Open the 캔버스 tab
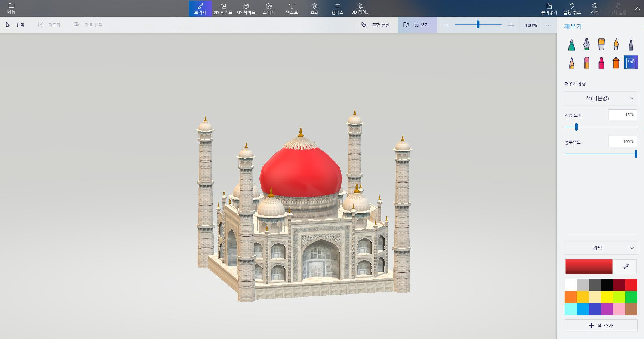644x339 pixels. coord(338,8)
